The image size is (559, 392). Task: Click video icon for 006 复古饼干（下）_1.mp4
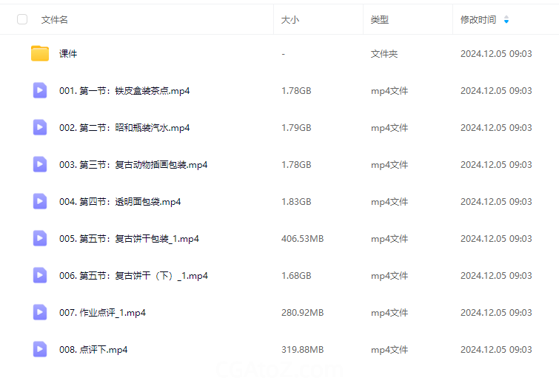coord(40,275)
